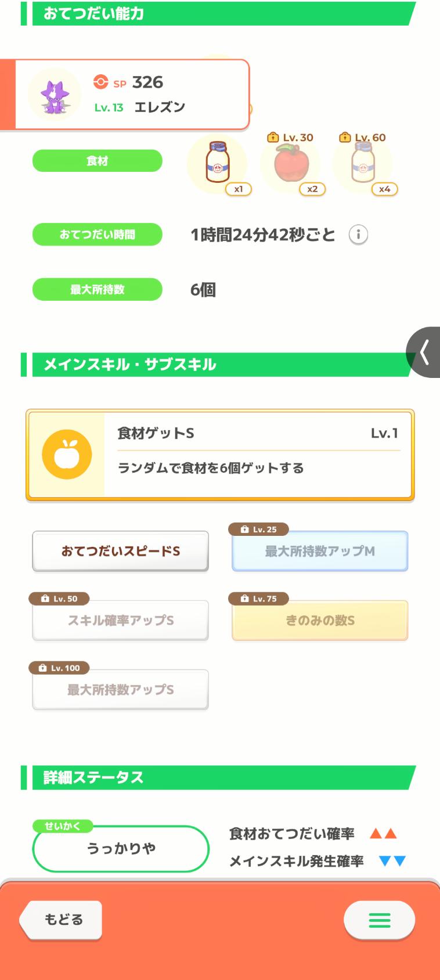Viewport: 440px width, 980px height.
Task: Tap the おてつだい時間 label
Action: click(97, 235)
